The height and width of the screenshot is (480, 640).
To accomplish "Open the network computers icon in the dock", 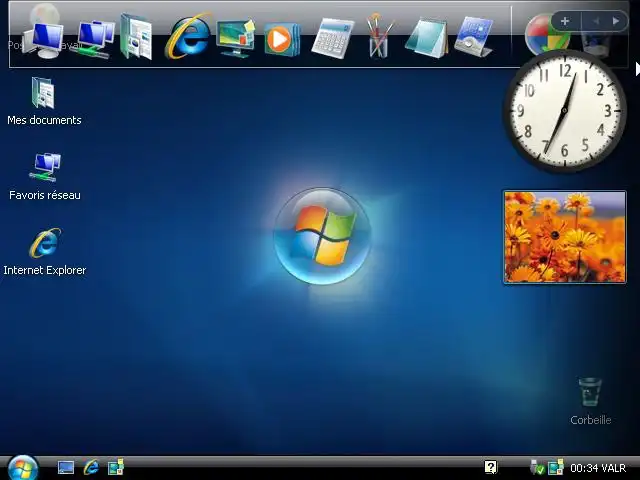I will [95, 40].
